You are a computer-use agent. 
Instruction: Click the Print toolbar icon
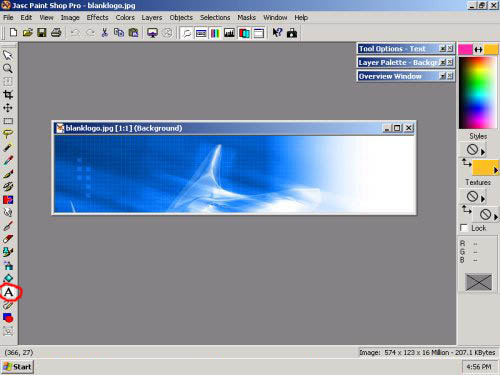[56, 33]
